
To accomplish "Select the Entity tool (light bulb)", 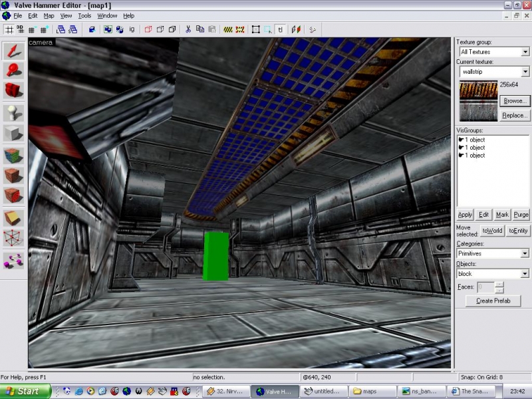I will pos(13,112).
